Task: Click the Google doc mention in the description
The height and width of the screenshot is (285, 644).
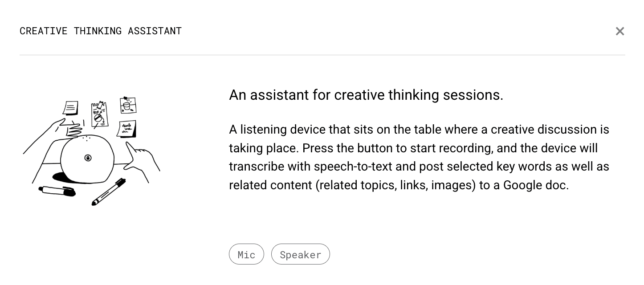Action: pyautogui.click(x=534, y=185)
